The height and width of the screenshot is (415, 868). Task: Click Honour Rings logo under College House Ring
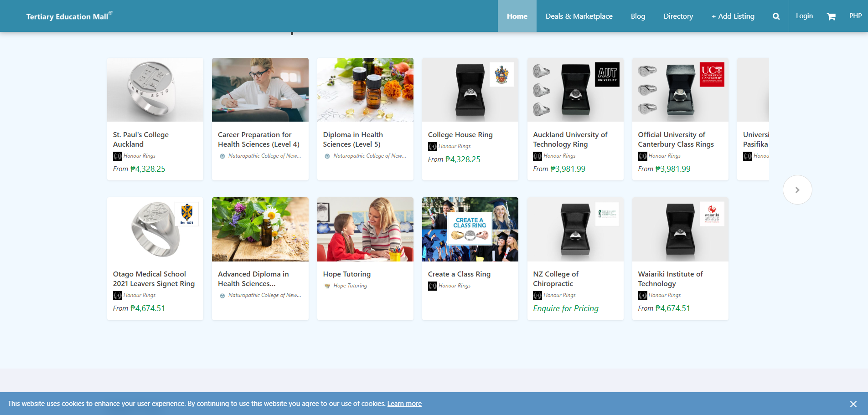click(x=432, y=147)
